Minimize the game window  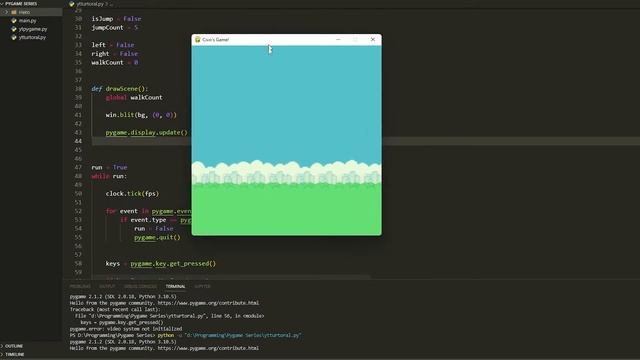tap(338, 40)
